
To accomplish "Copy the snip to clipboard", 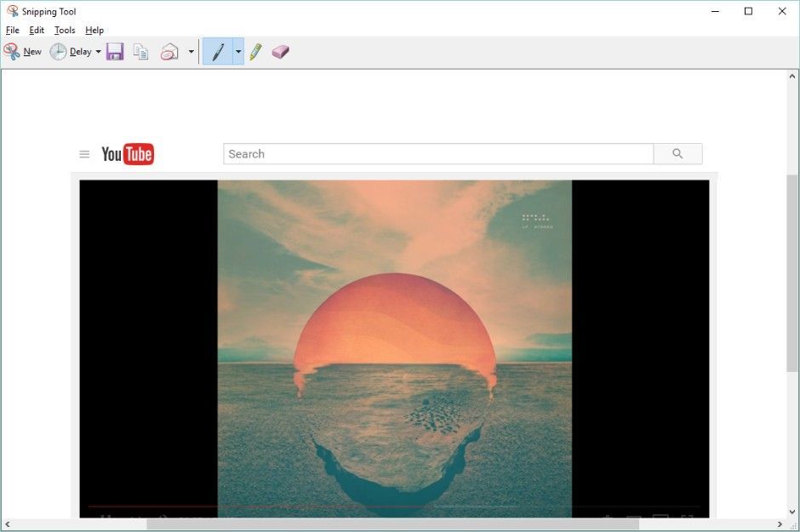I will [x=140, y=52].
